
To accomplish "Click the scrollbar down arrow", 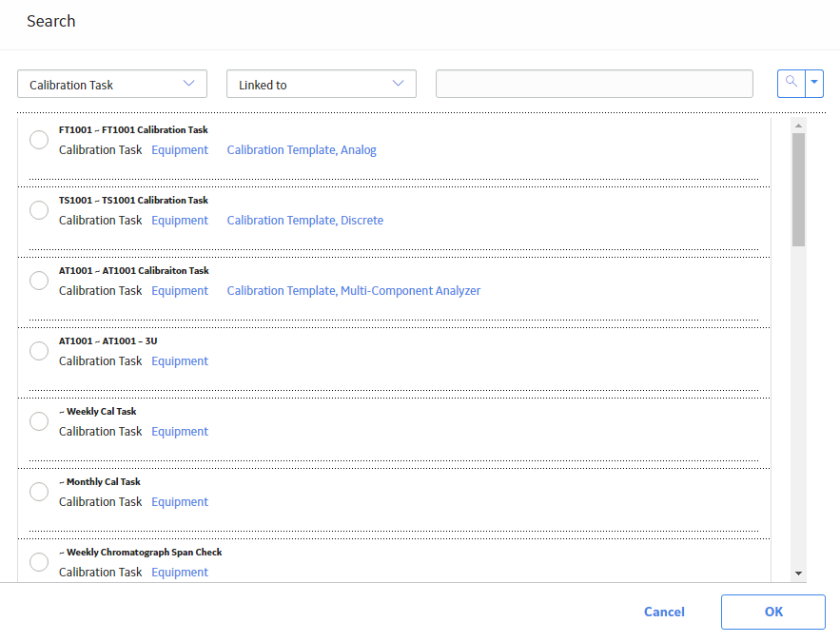I will click(798, 574).
